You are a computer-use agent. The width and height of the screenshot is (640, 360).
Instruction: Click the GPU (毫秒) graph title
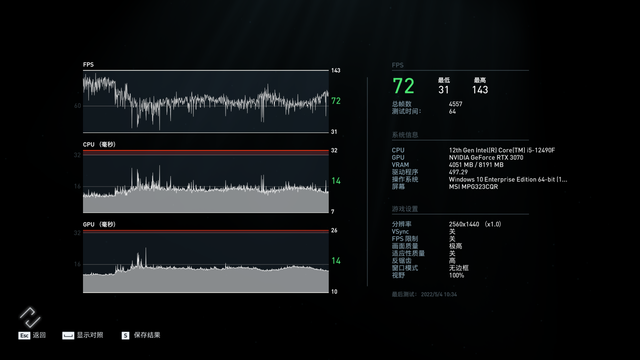[x=99, y=224]
